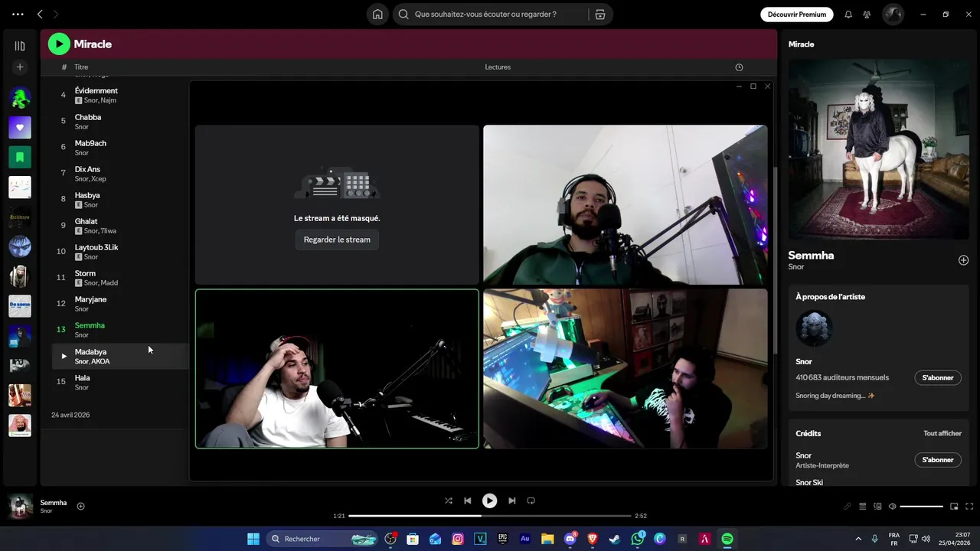Expand Your Library icon in the left sidebar
This screenshot has width=980, height=551.
[20, 46]
